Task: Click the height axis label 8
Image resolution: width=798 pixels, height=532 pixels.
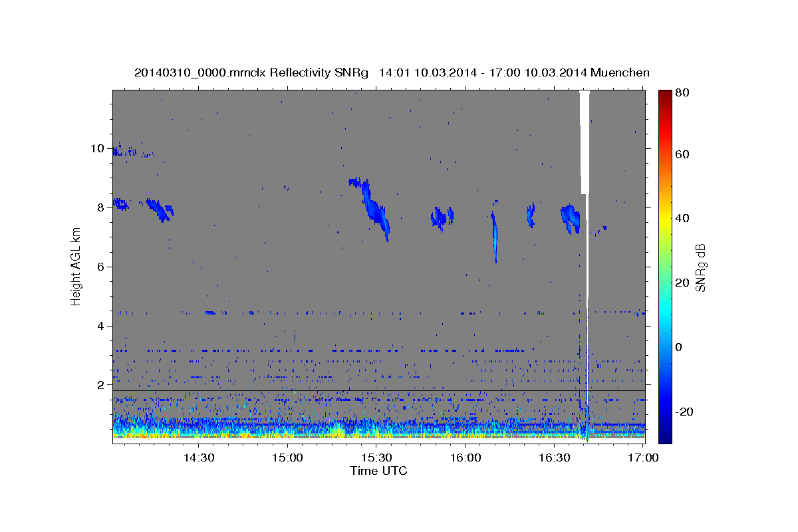Action: click(99, 207)
